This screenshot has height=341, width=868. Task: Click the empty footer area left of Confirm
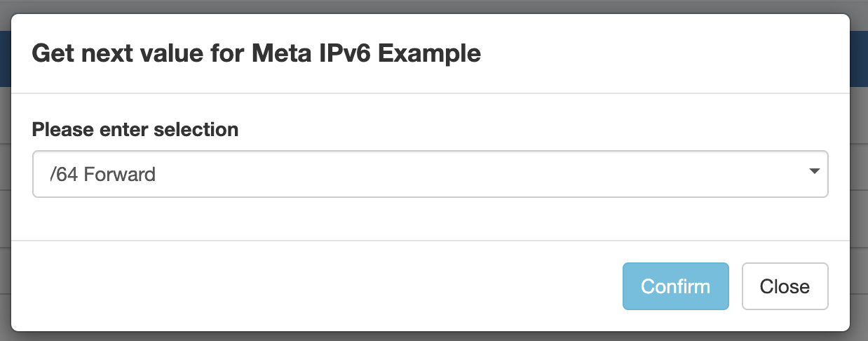pos(316,286)
